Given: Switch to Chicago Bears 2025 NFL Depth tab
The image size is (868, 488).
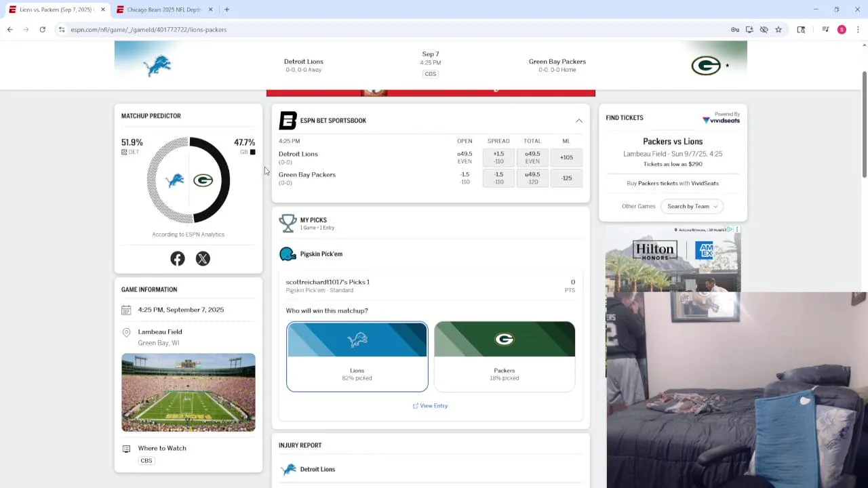Looking at the screenshot, I should click(x=164, y=9).
